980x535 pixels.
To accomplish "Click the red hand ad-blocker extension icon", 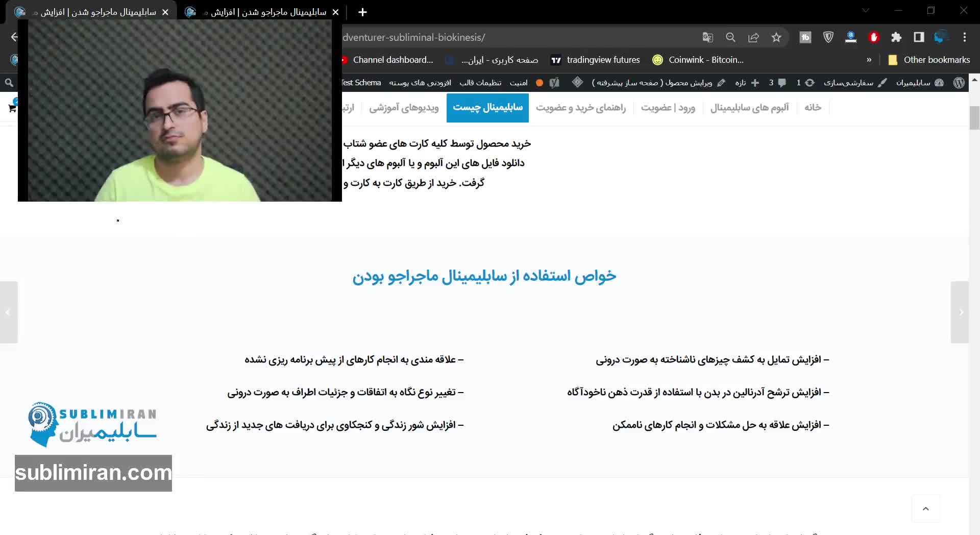I will [874, 37].
